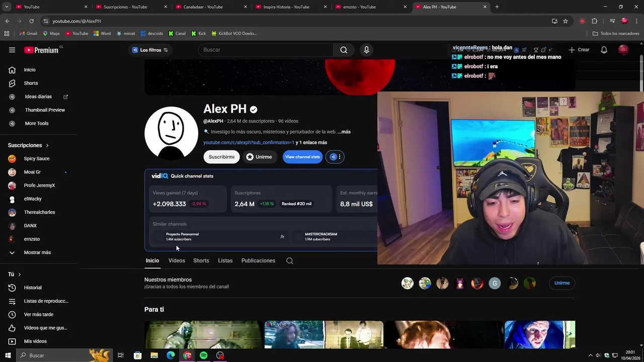Reload the page
644x362 pixels.
click(x=31, y=21)
